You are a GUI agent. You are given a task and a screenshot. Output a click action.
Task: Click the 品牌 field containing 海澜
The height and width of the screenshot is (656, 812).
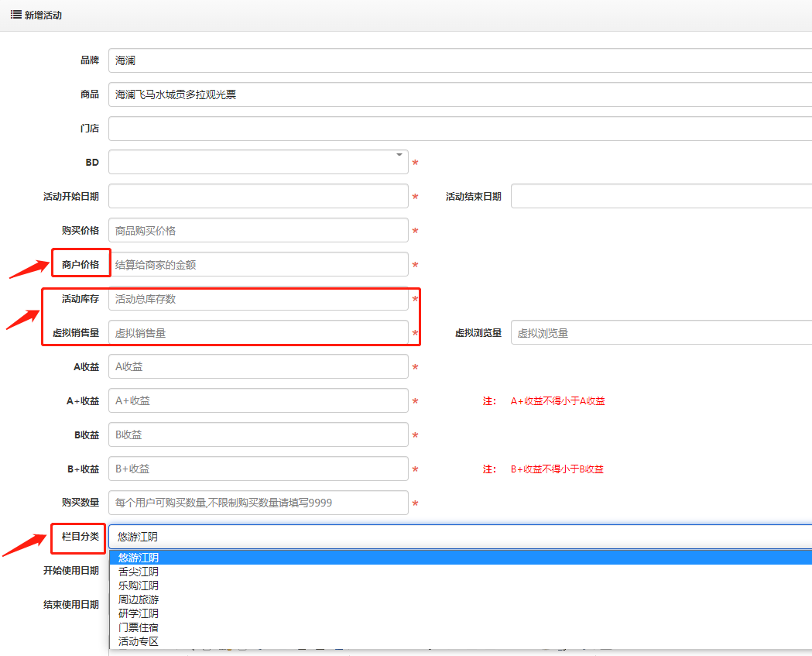(460, 60)
